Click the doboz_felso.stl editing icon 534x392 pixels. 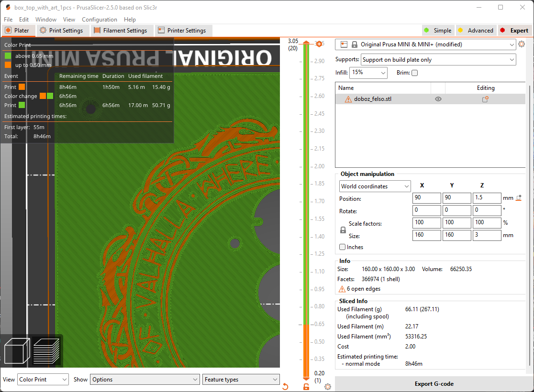point(485,99)
